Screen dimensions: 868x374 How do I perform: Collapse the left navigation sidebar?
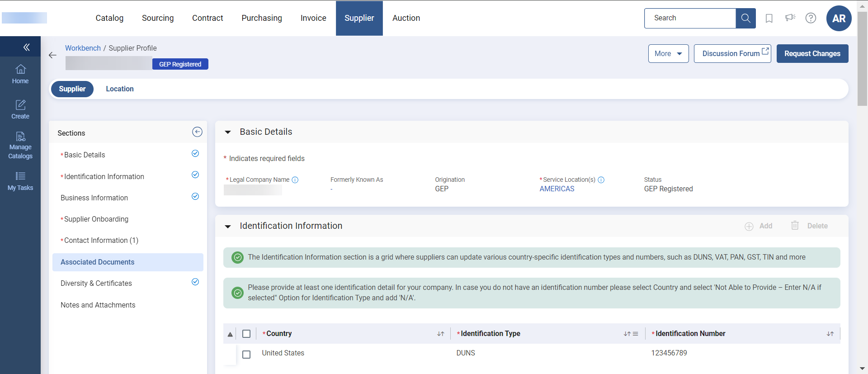(x=26, y=47)
